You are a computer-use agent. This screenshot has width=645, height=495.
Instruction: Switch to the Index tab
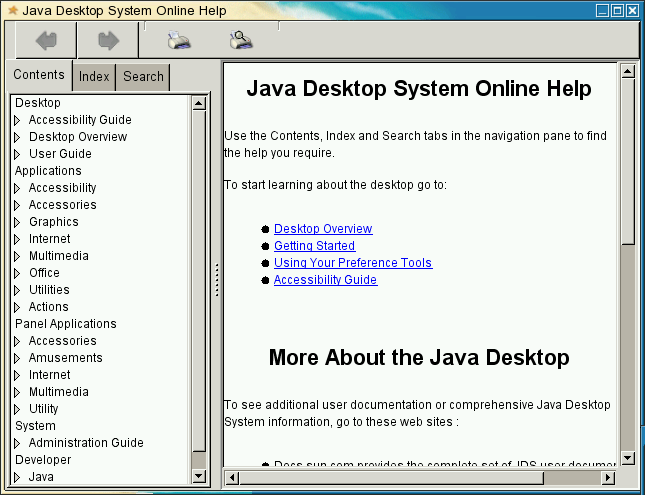tap(94, 77)
